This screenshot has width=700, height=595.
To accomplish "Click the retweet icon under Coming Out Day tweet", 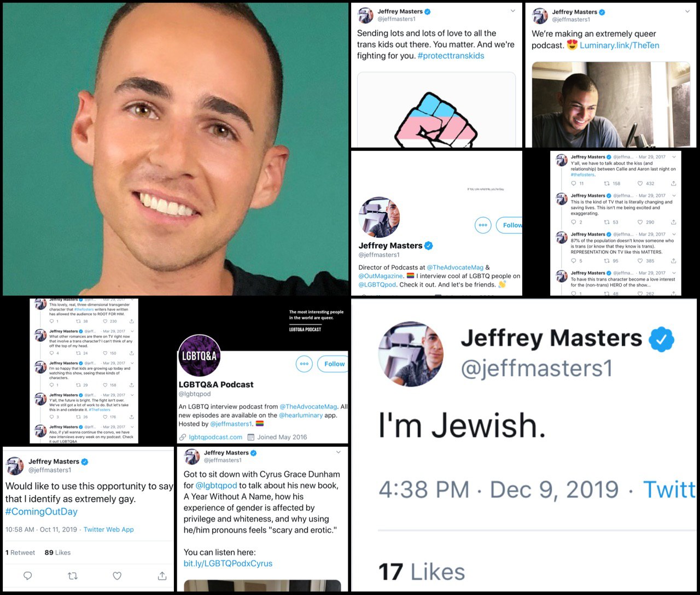I will [72, 575].
